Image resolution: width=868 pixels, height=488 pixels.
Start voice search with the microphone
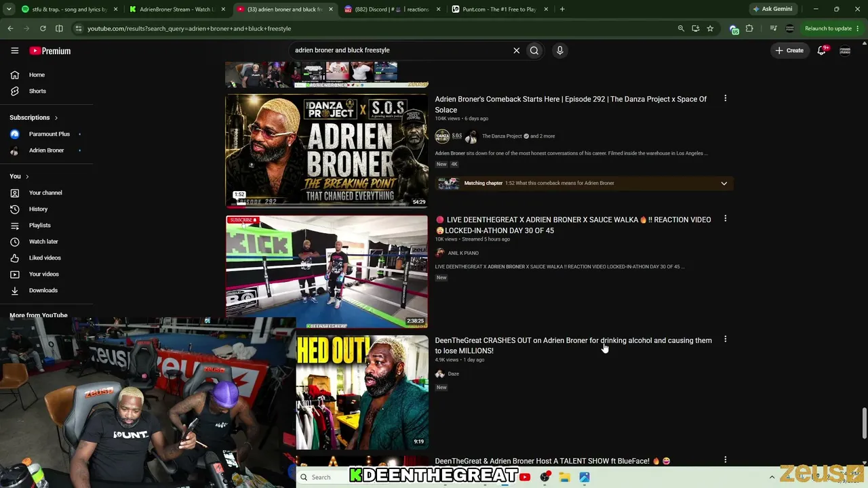[x=559, y=50]
